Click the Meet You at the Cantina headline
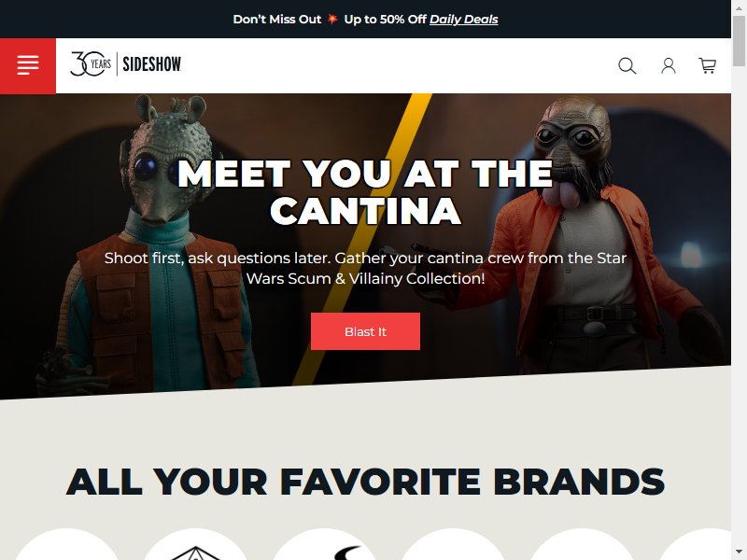Viewport: 747px width, 560px height. (365, 192)
